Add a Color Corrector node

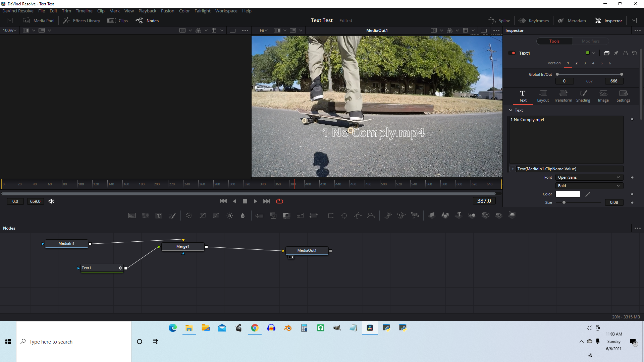pyautogui.click(x=189, y=216)
